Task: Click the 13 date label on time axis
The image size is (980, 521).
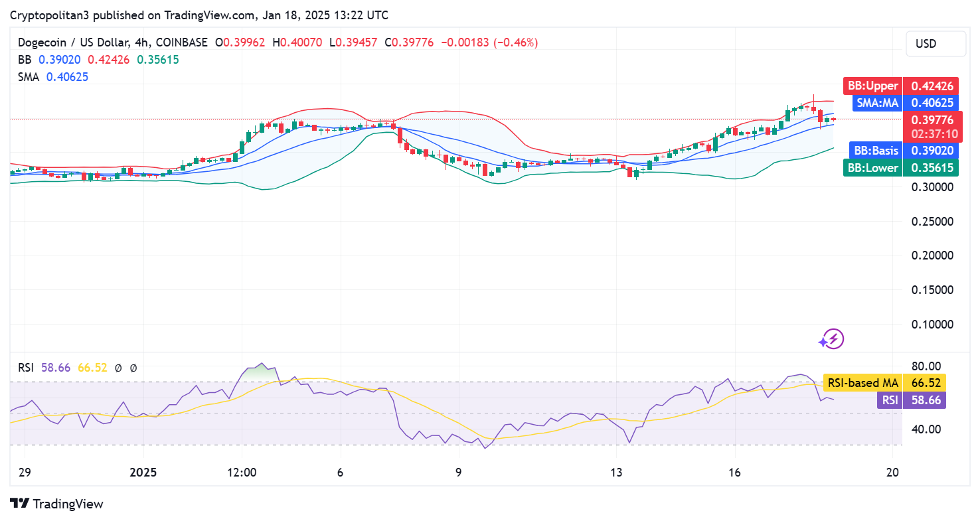Action: point(616,473)
